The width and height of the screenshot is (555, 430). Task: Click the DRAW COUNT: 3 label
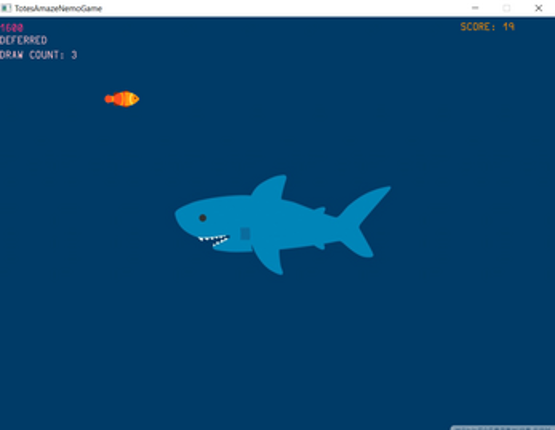[x=38, y=55]
